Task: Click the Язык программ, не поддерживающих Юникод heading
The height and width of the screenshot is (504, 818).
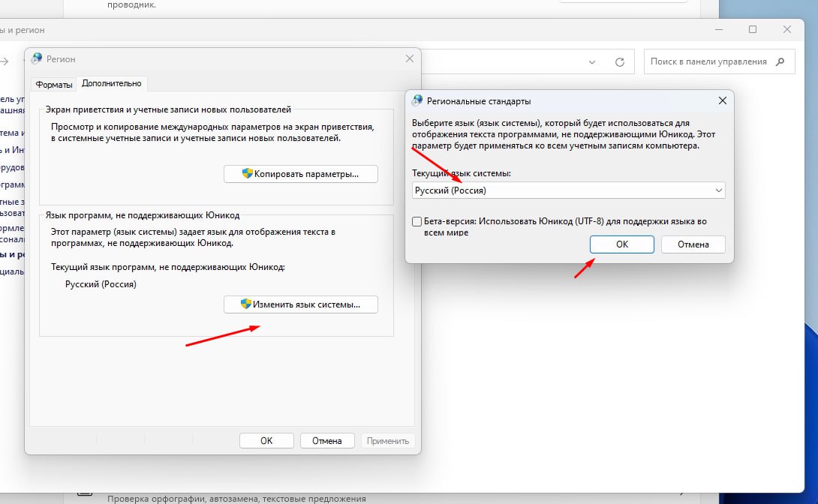Action: pyautogui.click(x=143, y=214)
